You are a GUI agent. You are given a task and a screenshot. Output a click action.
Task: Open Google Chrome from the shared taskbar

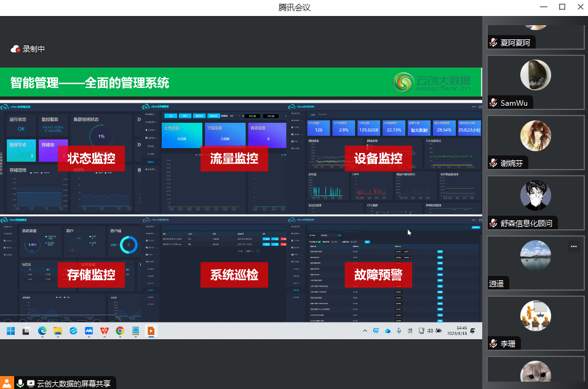click(x=120, y=331)
